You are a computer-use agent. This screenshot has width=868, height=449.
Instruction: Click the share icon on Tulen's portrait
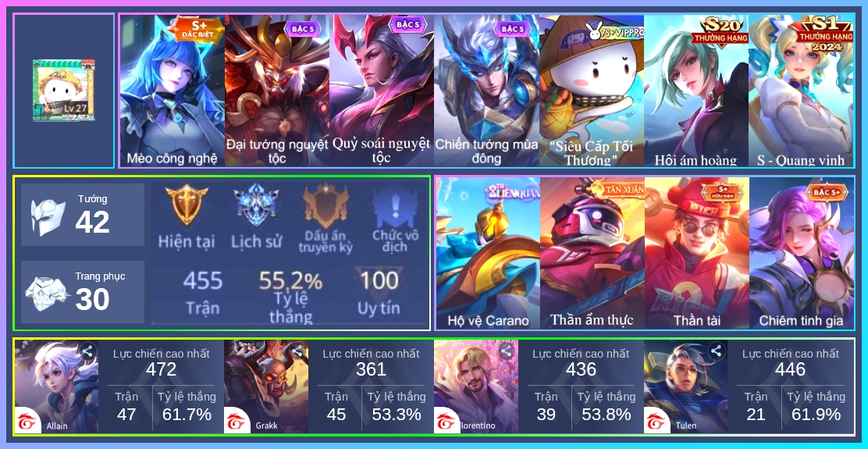point(716,351)
